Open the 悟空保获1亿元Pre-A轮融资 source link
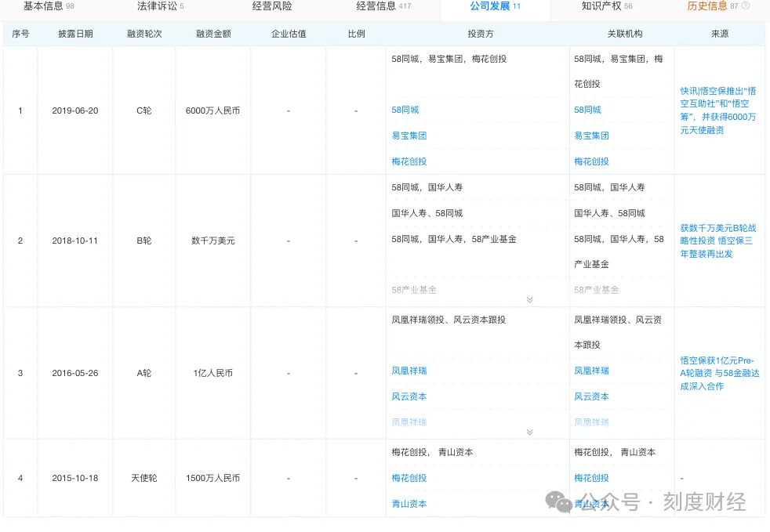 coord(719,374)
